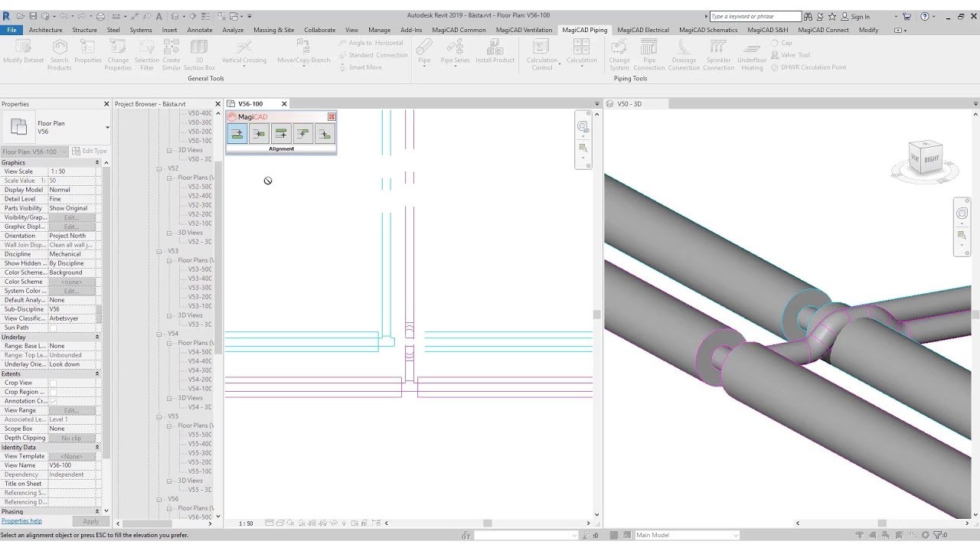Open the Selection Filter tool

146,55
